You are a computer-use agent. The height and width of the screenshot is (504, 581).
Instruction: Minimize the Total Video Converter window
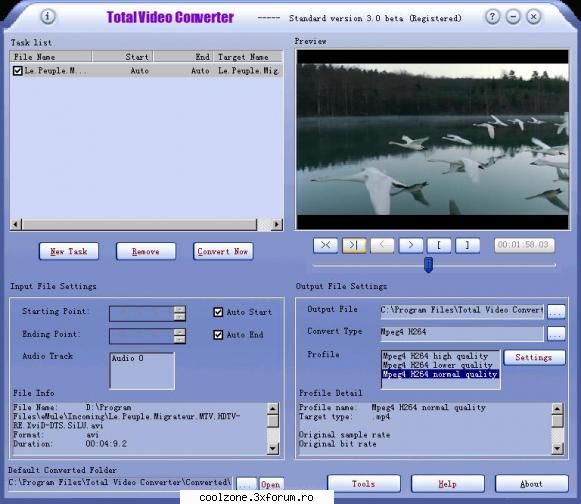513,17
